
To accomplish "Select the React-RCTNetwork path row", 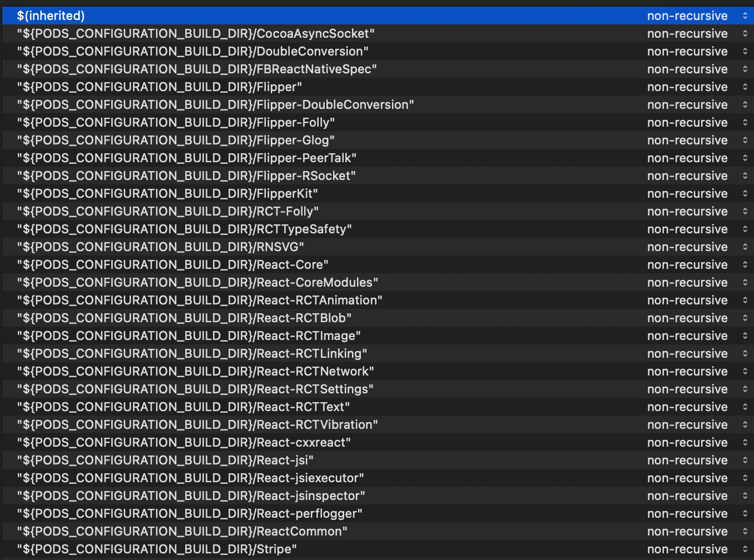I will pos(378,371).
